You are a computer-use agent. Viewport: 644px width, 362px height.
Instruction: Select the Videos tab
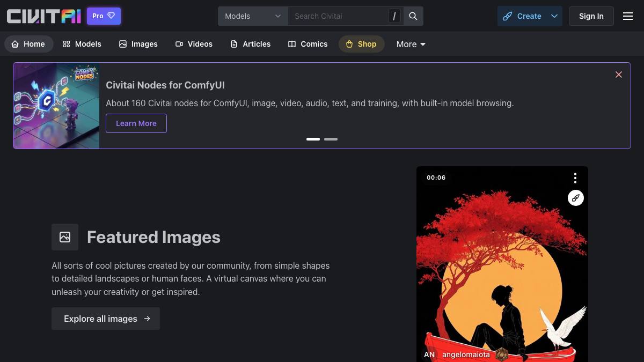pyautogui.click(x=194, y=44)
